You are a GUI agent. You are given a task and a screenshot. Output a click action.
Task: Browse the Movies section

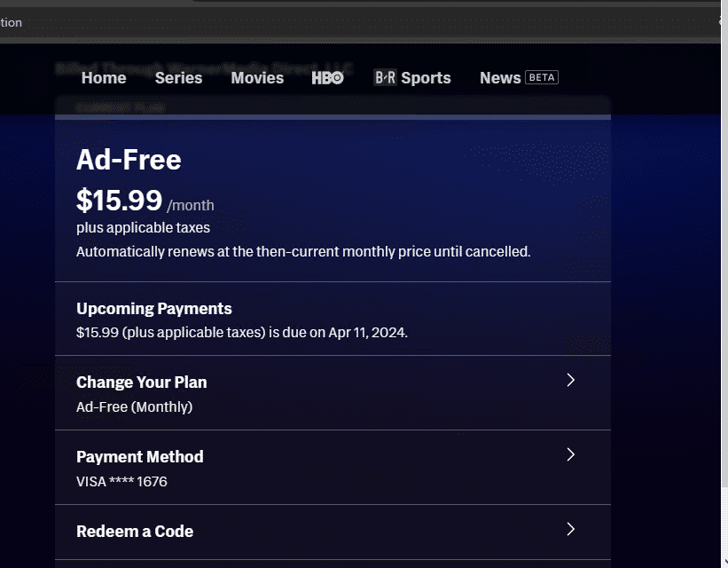click(x=257, y=78)
